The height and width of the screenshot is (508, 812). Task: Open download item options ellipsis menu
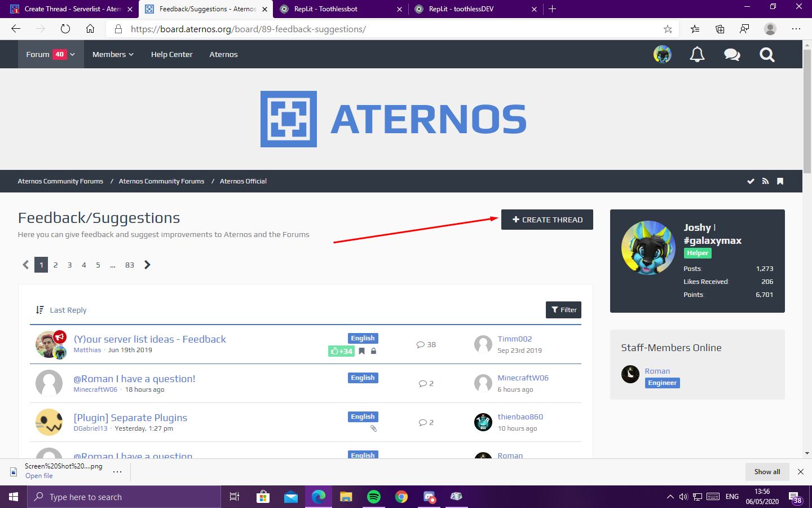[x=117, y=471]
